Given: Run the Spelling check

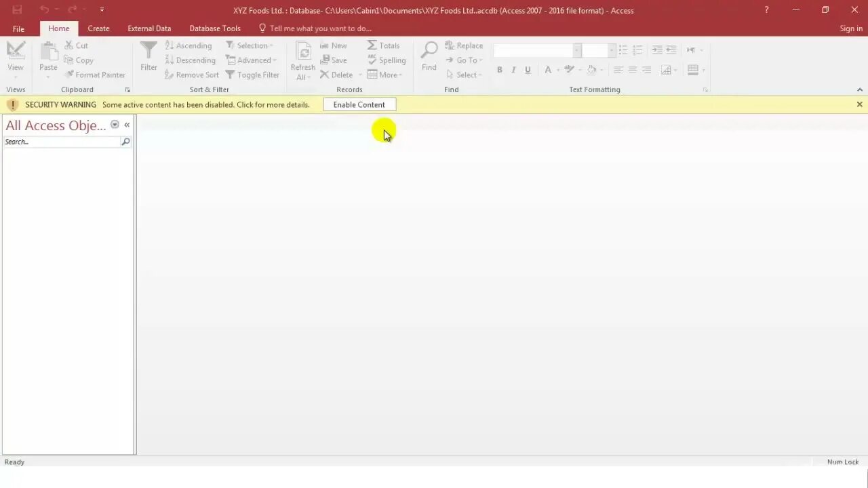Looking at the screenshot, I should point(387,60).
